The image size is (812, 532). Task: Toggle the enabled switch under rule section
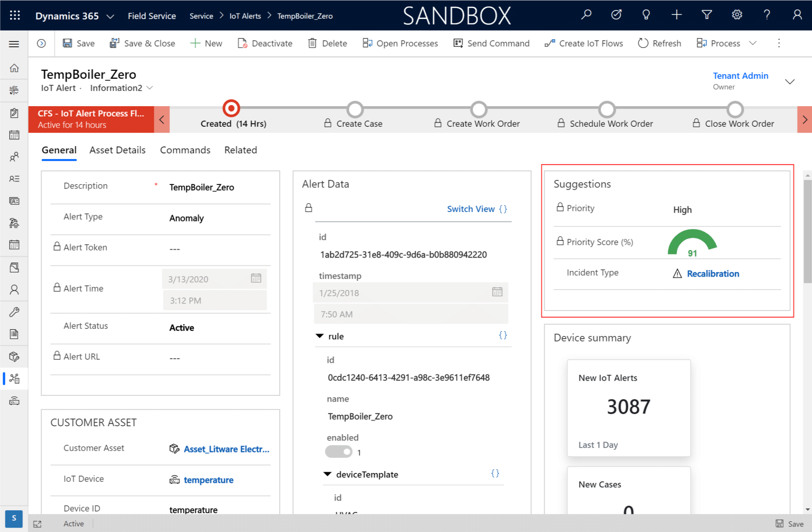pyautogui.click(x=338, y=452)
